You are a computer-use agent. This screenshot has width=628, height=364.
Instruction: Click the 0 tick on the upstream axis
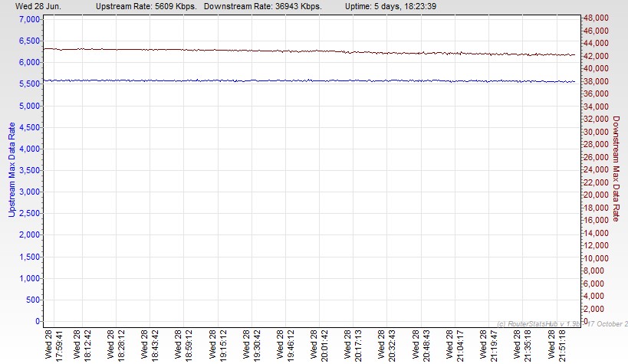point(36,321)
